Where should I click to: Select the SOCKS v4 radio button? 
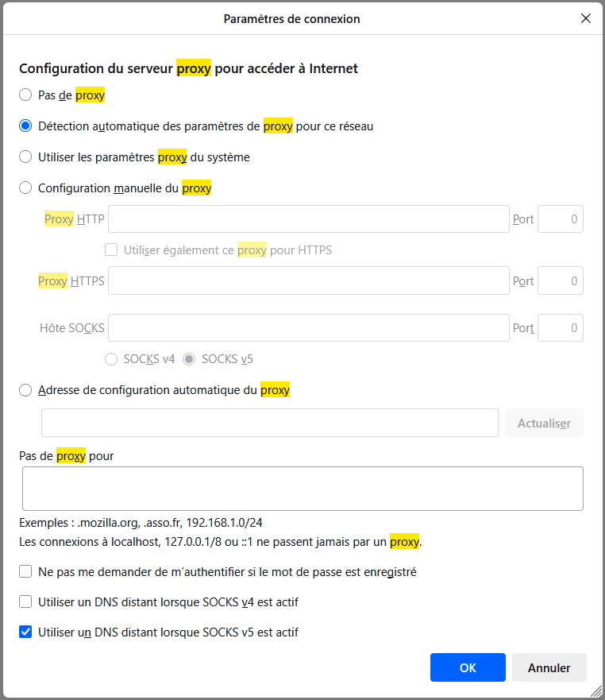click(112, 359)
